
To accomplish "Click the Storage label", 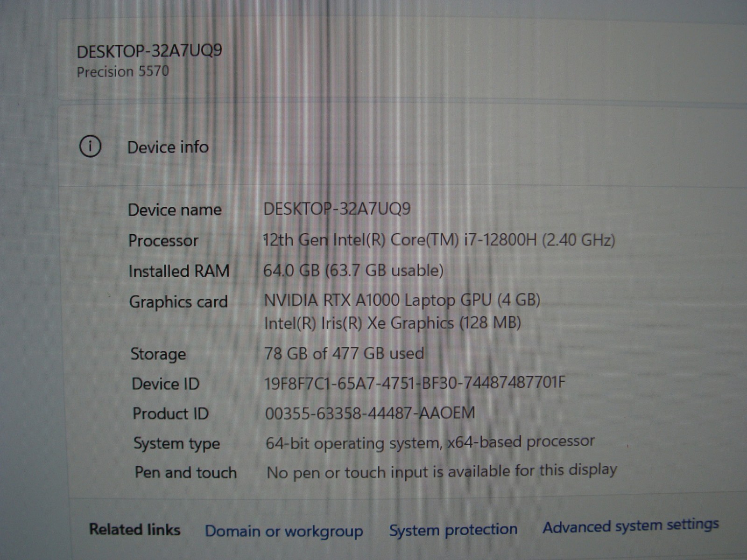I will pos(158,354).
